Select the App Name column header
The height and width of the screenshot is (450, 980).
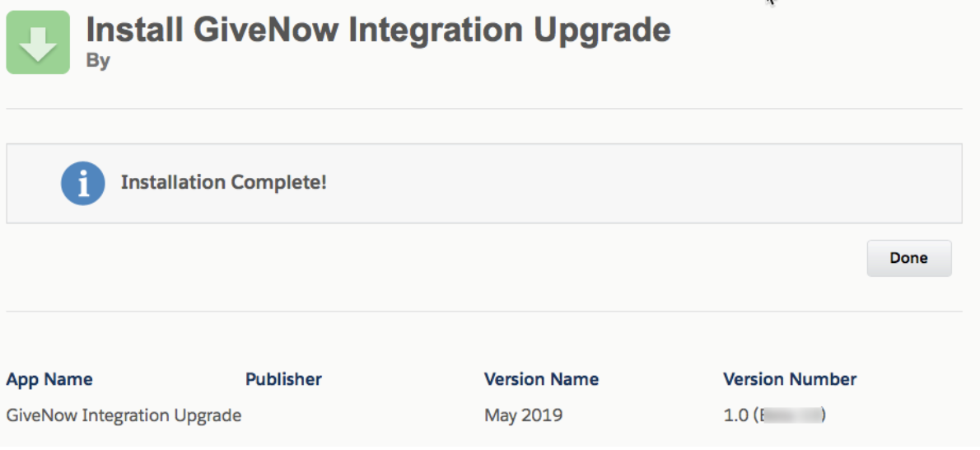pos(49,379)
